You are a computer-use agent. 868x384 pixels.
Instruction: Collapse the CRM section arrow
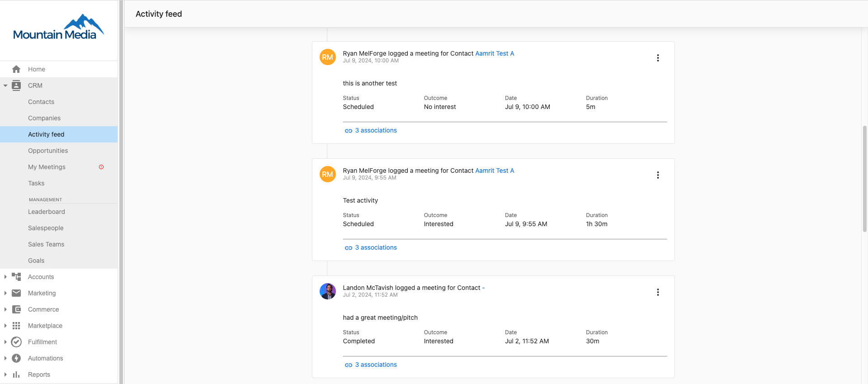(x=5, y=85)
